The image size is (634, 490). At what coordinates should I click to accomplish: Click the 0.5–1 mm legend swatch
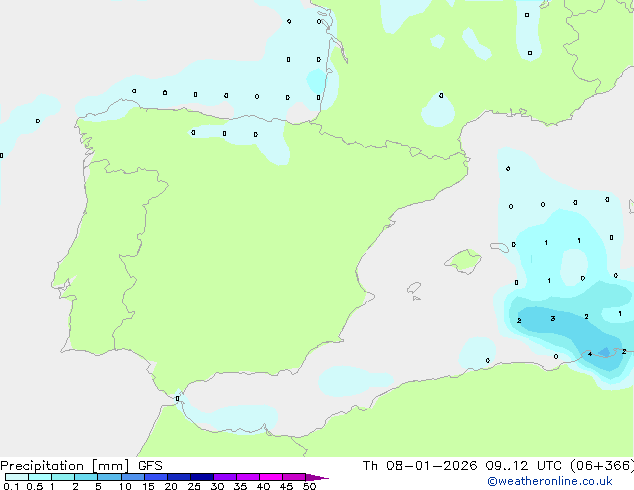40,477
